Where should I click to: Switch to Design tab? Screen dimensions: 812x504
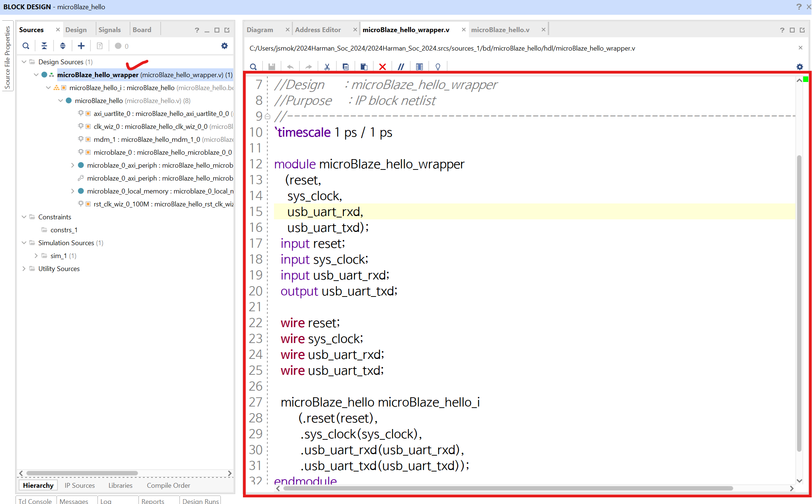(x=76, y=30)
